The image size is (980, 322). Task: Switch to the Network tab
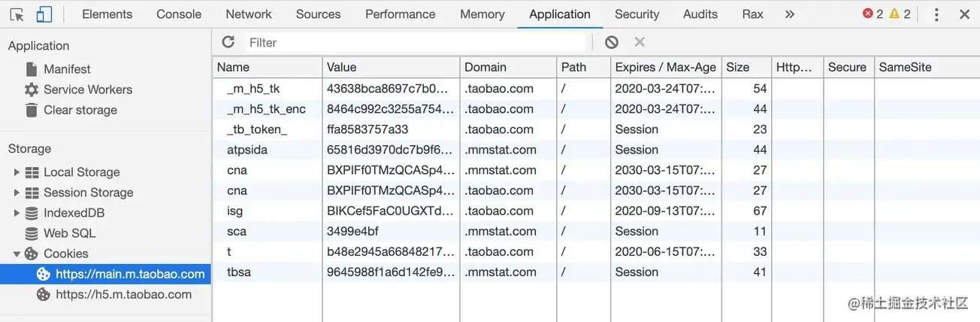point(249,14)
